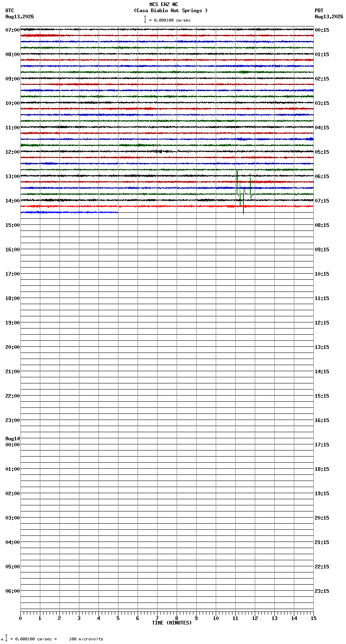Click the '12:15' PDT time label

coord(322,323)
